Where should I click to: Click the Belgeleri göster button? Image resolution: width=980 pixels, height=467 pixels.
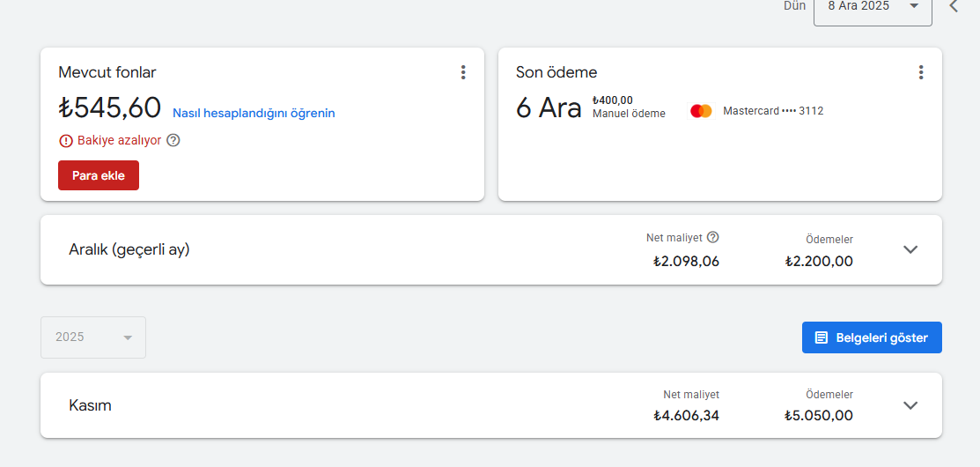point(872,337)
